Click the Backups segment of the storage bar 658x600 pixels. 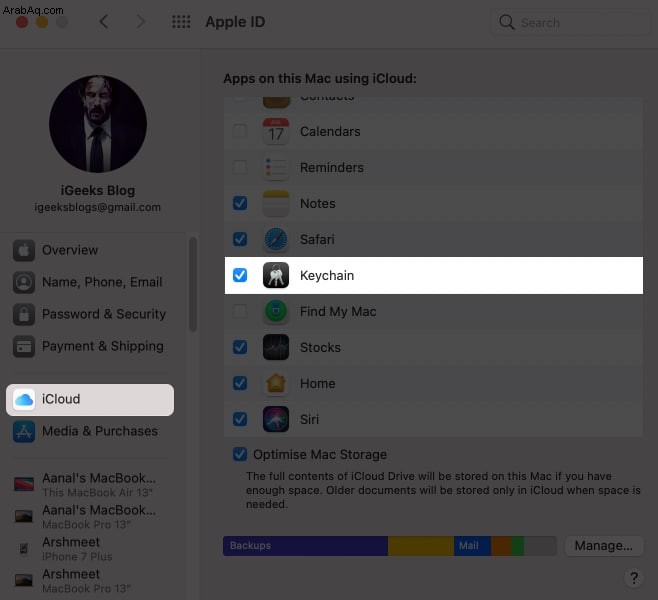click(x=305, y=545)
